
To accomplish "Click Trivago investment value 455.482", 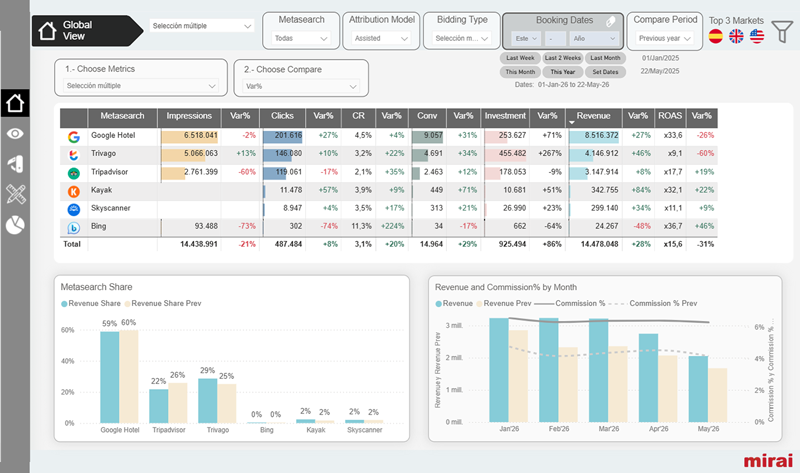I will click(x=512, y=153).
